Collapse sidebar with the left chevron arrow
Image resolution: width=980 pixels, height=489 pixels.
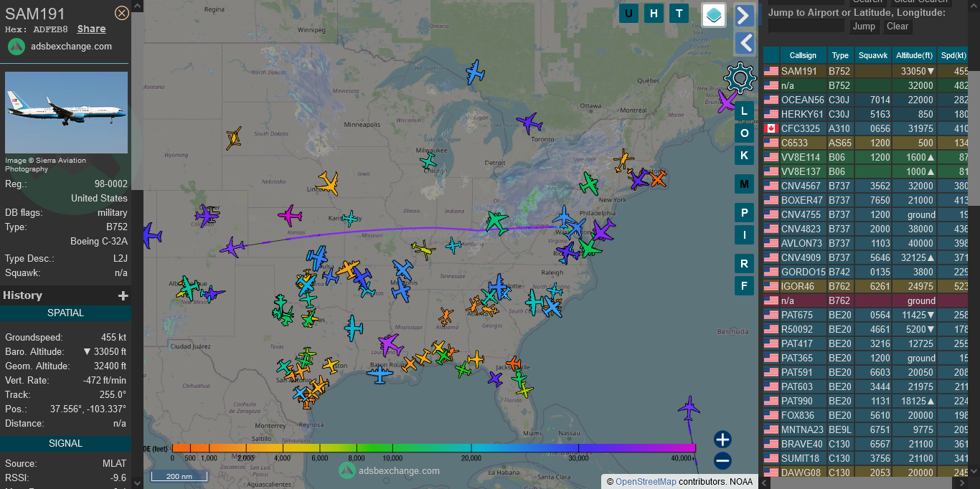(x=745, y=44)
